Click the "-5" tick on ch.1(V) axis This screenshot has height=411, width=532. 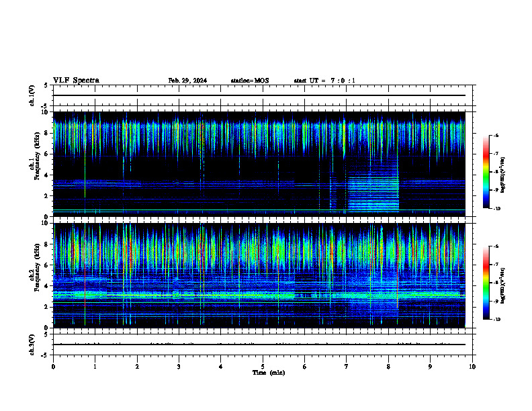click(x=46, y=107)
